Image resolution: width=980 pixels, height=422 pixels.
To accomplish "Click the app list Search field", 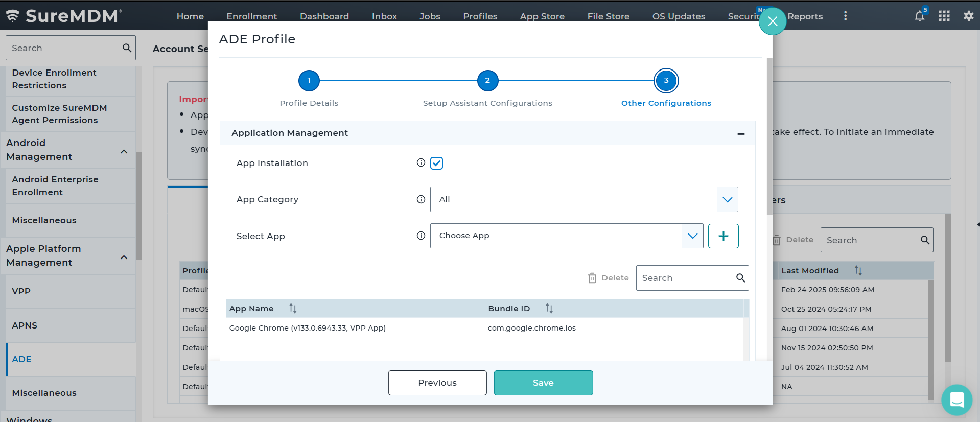I will point(686,278).
